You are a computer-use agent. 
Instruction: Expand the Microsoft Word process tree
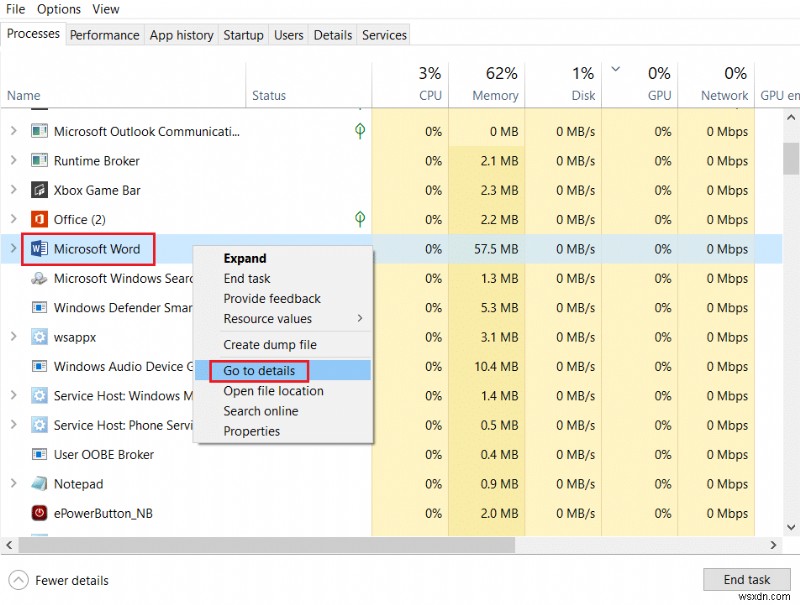14,249
